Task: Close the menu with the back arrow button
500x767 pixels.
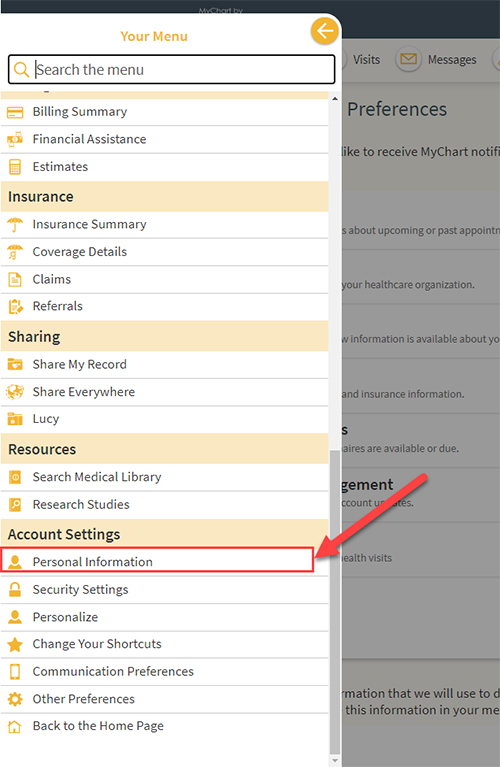Action: point(324,31)
